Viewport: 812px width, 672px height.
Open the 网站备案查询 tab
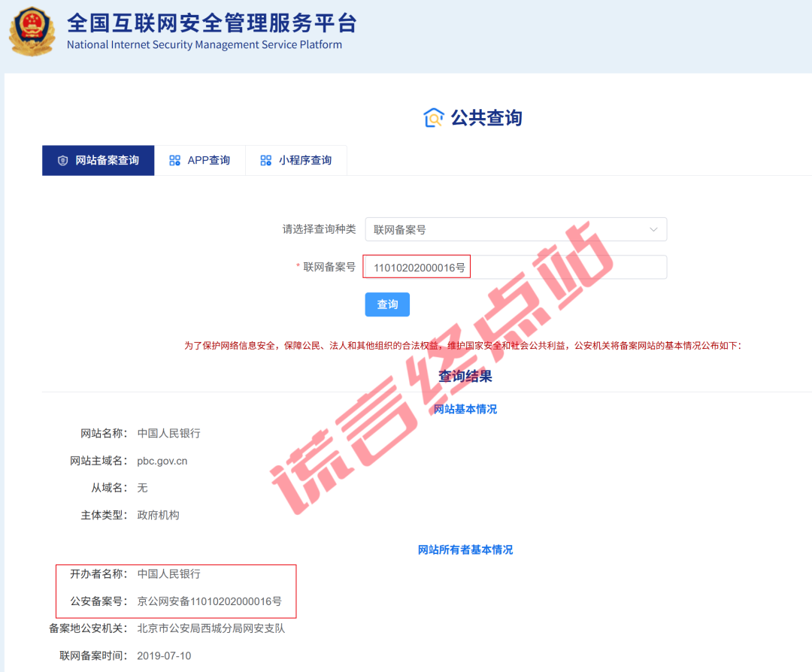(x=98, y=161)
